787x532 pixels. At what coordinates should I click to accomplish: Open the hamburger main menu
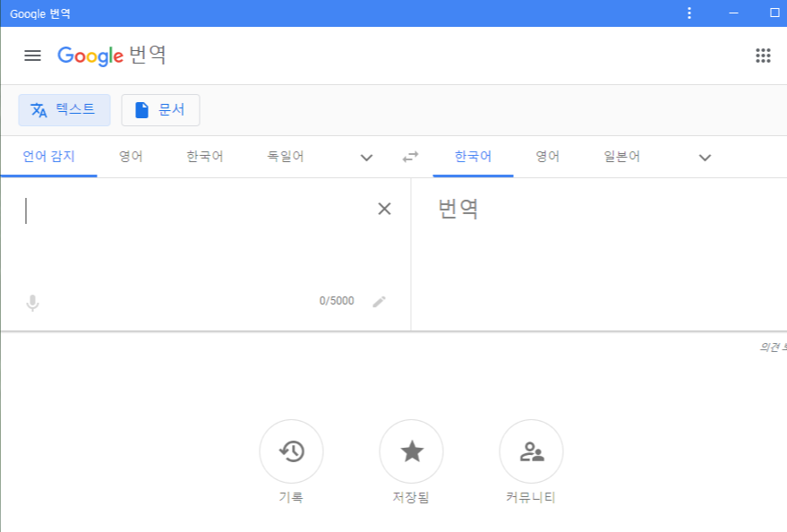(32, 56)
